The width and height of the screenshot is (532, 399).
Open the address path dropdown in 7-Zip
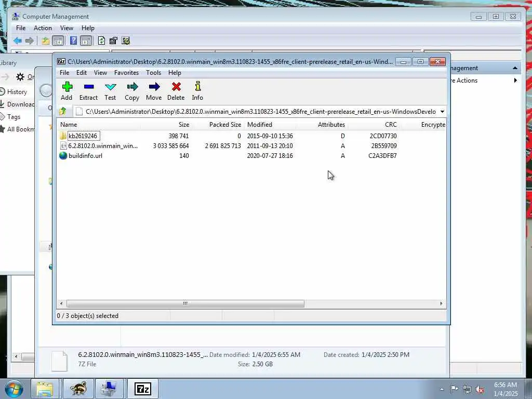point(442,112)
